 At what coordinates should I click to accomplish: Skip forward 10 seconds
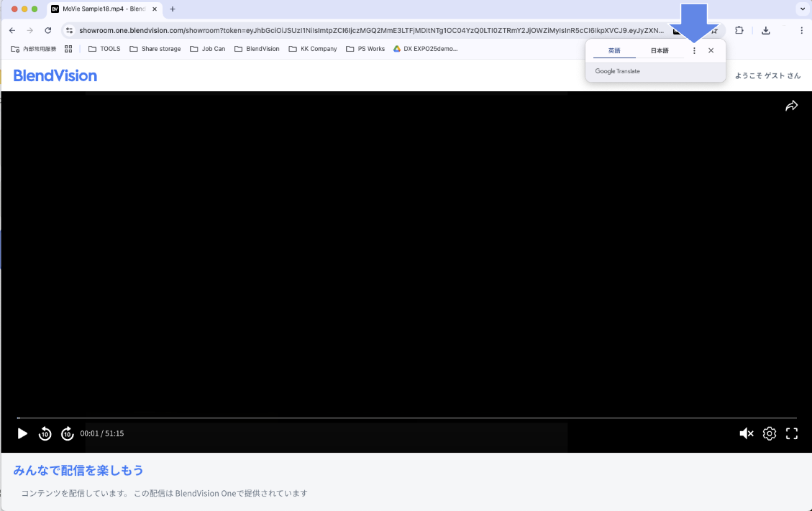click(x=68, y=433)
